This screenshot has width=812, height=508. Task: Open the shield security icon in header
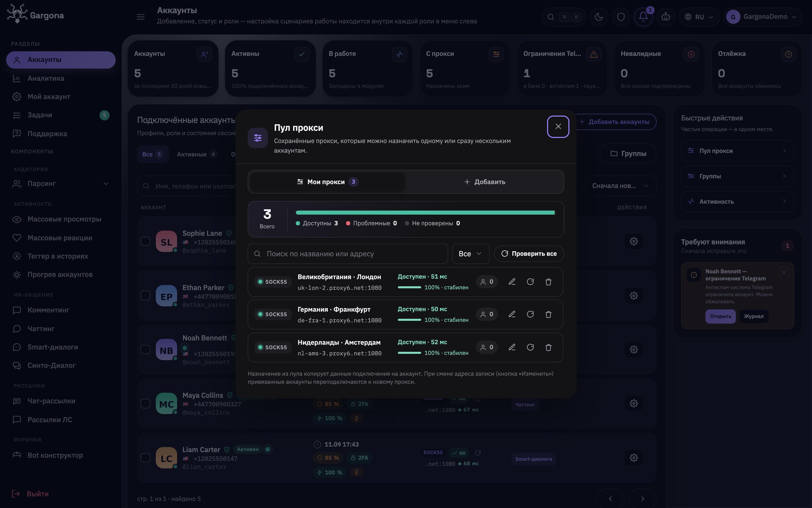[x=621, y=17]
